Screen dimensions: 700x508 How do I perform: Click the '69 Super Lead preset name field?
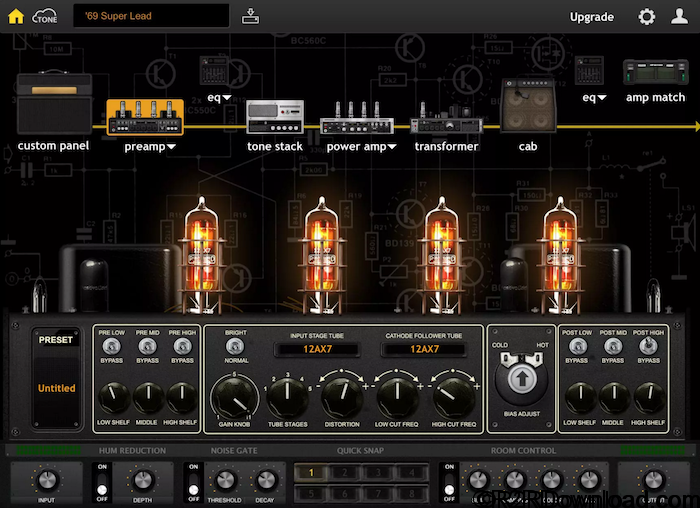coord(151,16)
